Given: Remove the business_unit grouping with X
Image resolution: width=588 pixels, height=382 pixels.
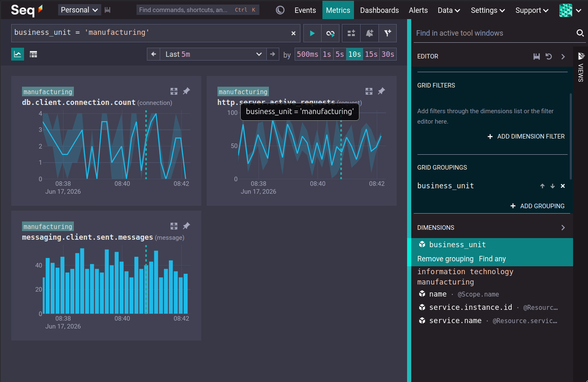Looking at the screenshot, I should coord(563,186).
